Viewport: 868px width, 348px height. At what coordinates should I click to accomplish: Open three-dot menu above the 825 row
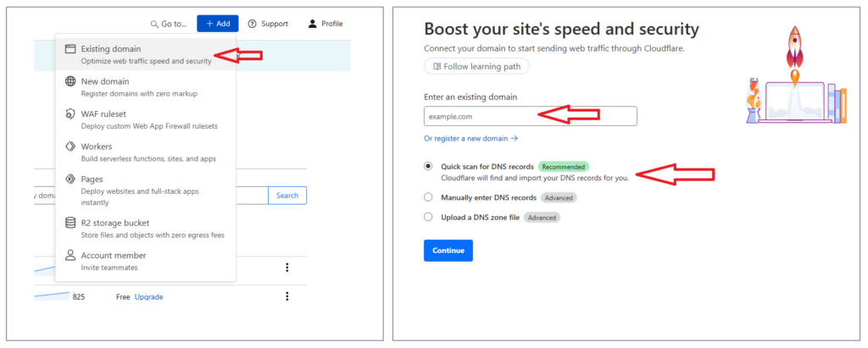pos(287,268)
